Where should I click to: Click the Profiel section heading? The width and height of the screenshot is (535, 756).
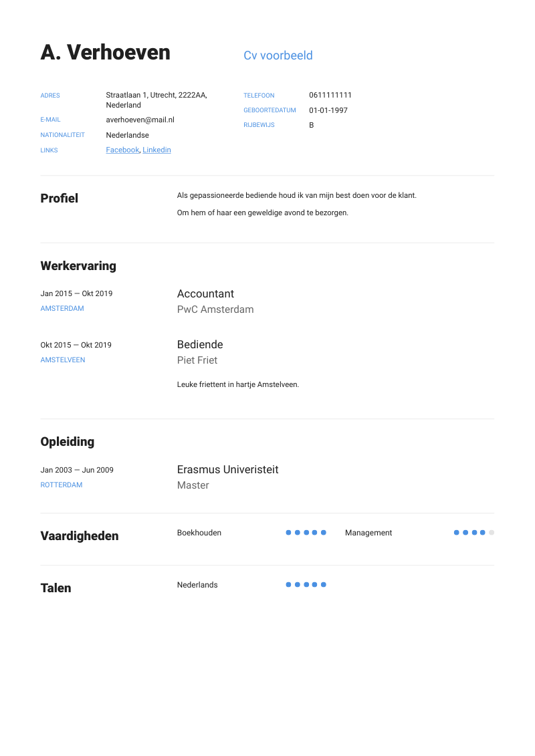coord(60,199)
